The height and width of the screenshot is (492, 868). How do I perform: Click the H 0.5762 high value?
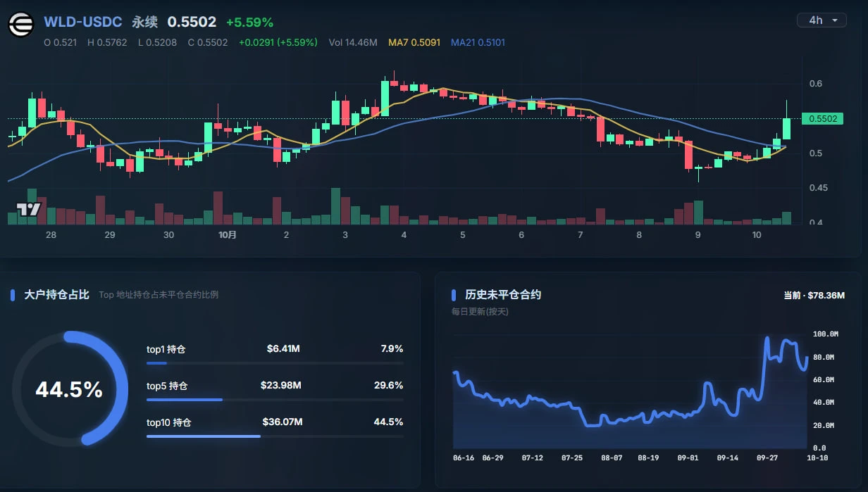point(107,42)
